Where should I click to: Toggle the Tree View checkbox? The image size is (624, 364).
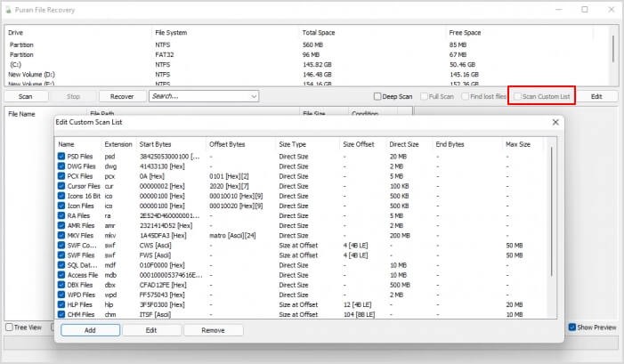[9, 327]
